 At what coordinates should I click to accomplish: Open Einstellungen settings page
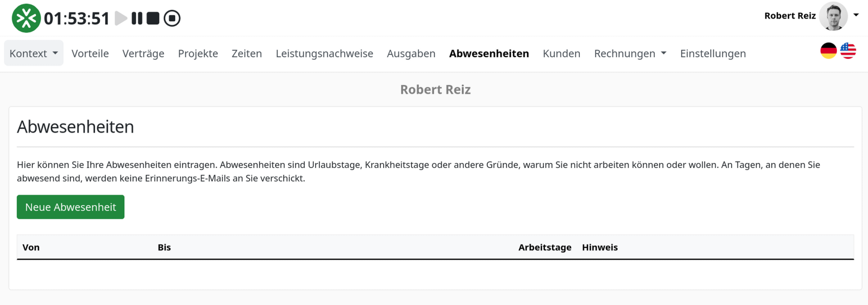[713, 54]
